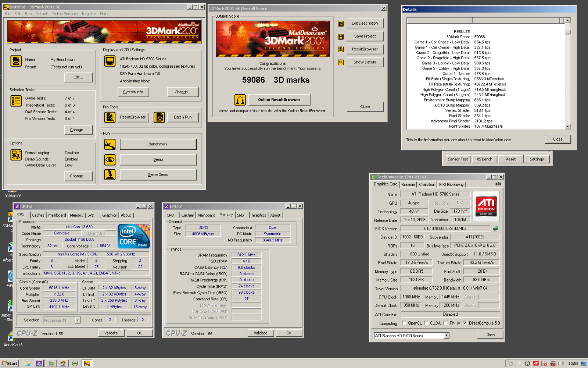588x368 pixels.
Task: Toggle the OpenCL checkbox in GPU-Z
Action: tap(404, 323)
